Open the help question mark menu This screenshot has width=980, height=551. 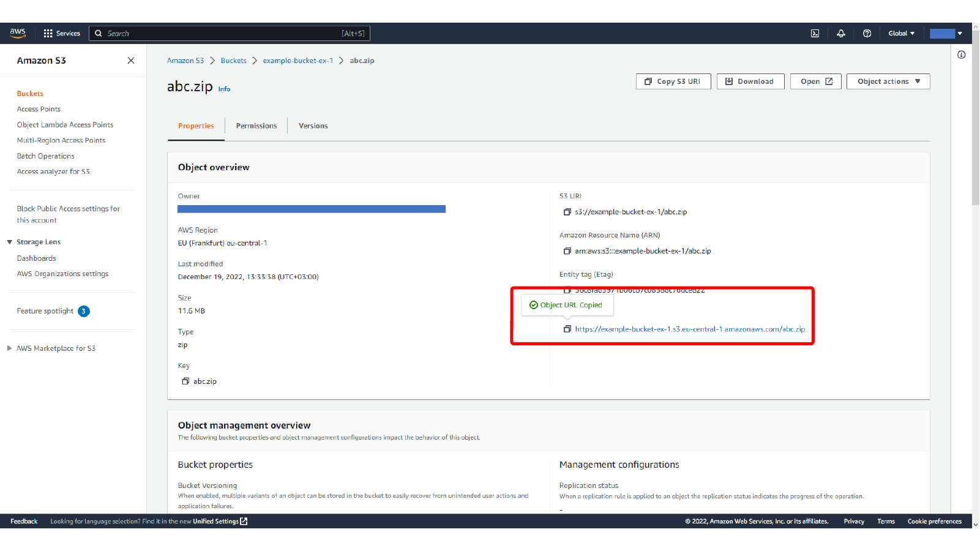pos(867,34)
